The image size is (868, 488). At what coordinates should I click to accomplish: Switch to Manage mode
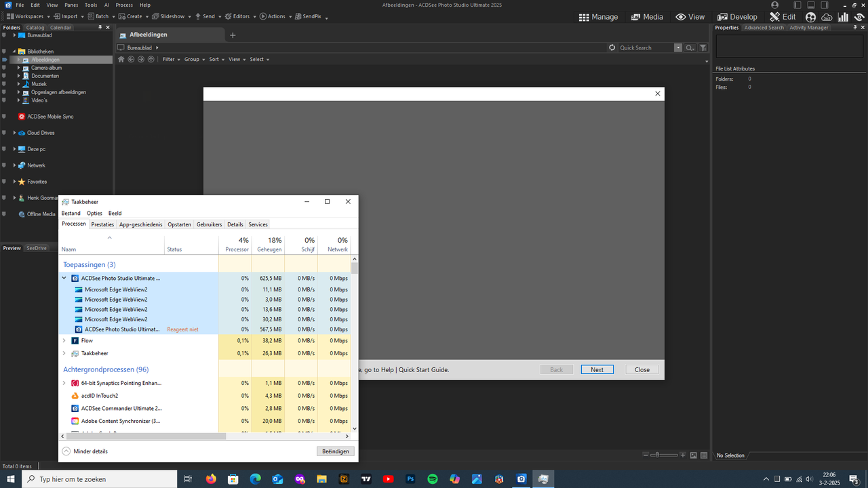click(x=598, y=17)
